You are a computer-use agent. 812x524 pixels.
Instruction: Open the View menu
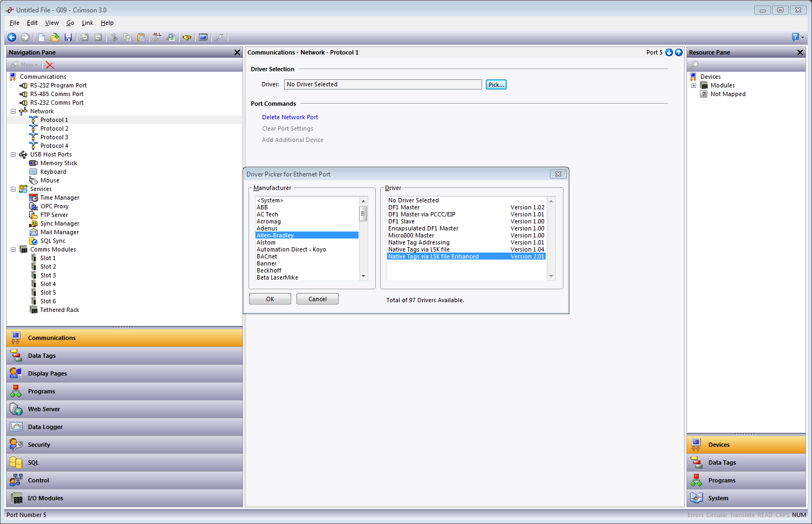coord(52,23)
